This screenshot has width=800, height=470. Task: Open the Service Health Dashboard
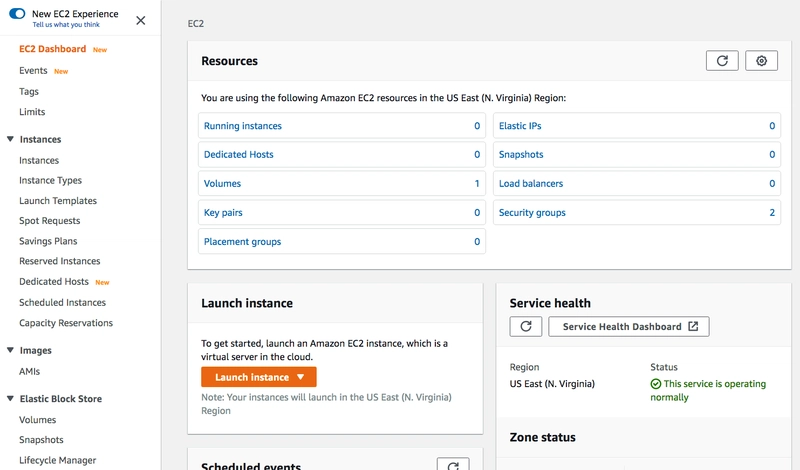pyautogui.click(x=629, y=326)
